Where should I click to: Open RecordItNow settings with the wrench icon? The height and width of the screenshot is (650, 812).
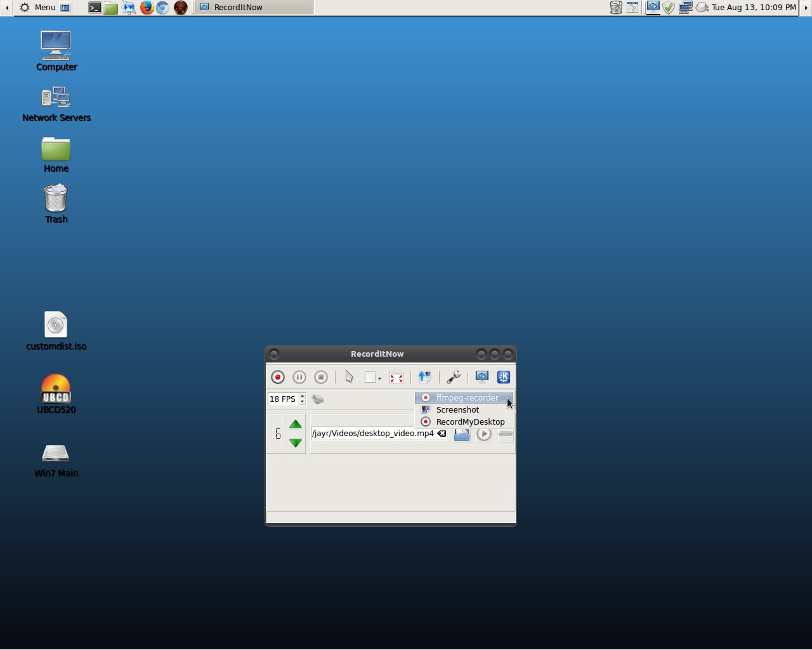(454, 376)
